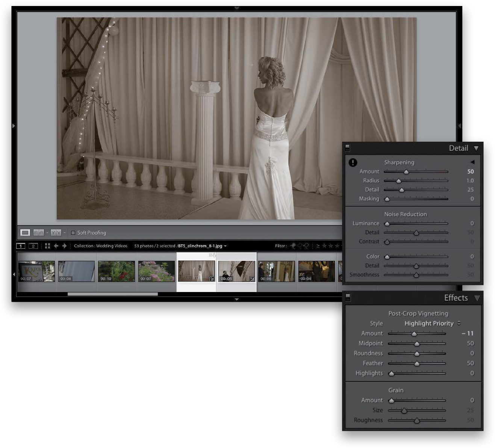The image size is (495, 448).
Task: Toggle the Effects panel on/off switch
Action: [x=348, y=298]
